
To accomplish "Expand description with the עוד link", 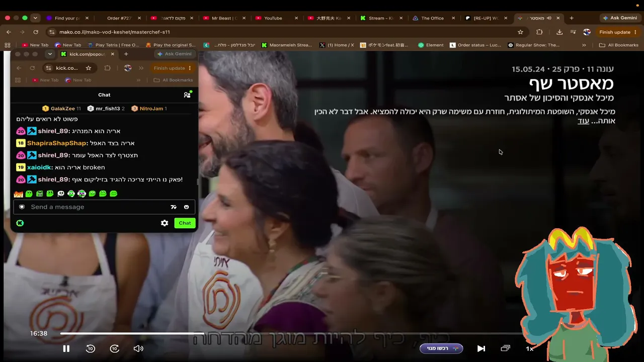I will 583,121.
